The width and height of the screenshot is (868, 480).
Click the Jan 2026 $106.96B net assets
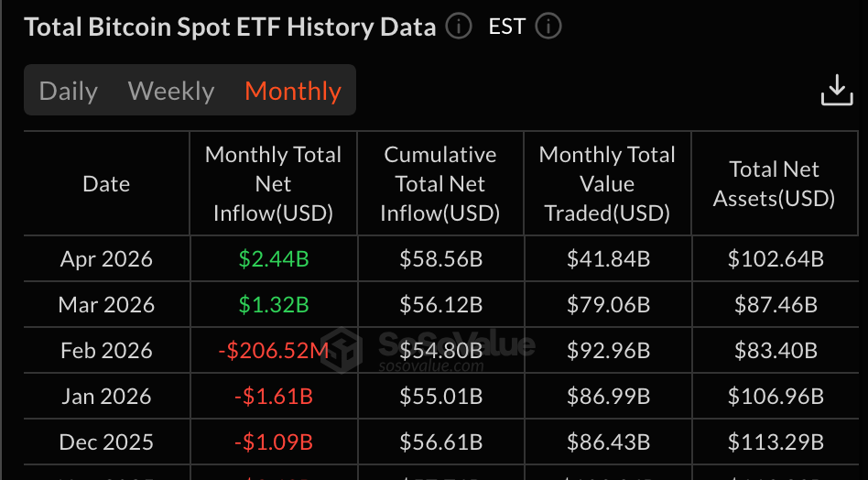pos(776,397)
